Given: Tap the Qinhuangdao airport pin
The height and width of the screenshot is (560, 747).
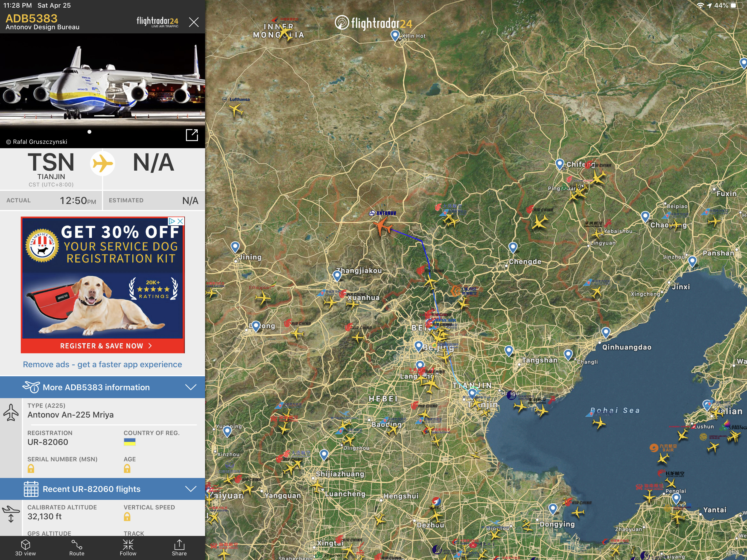Looking at the screenshot, I should (606, 332).
